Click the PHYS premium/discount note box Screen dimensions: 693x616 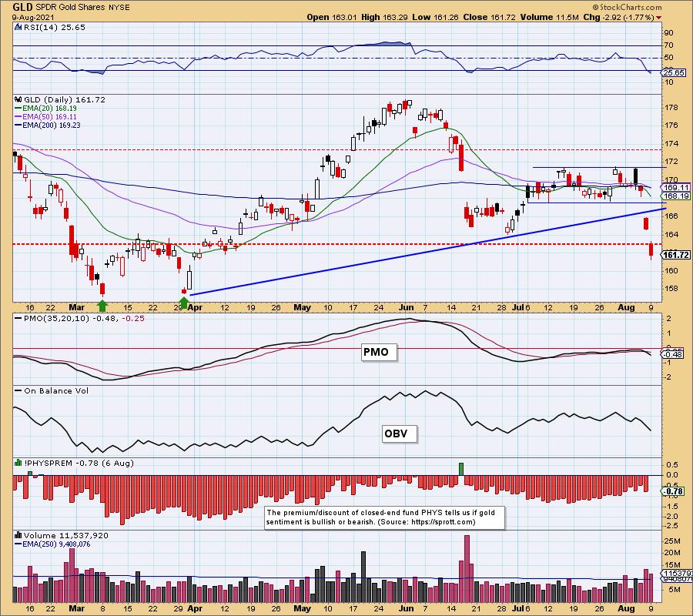coord(384,517)
